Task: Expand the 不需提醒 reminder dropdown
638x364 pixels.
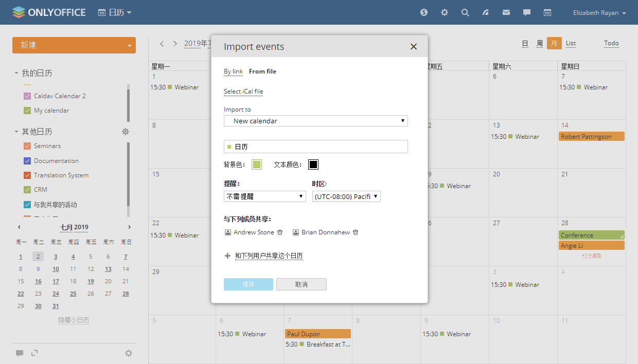Action: point(264,196)
